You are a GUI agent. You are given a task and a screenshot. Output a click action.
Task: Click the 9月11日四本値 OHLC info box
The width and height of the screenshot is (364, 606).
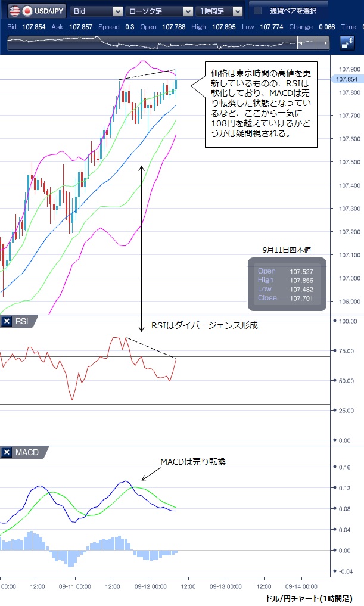click(287, 284)
